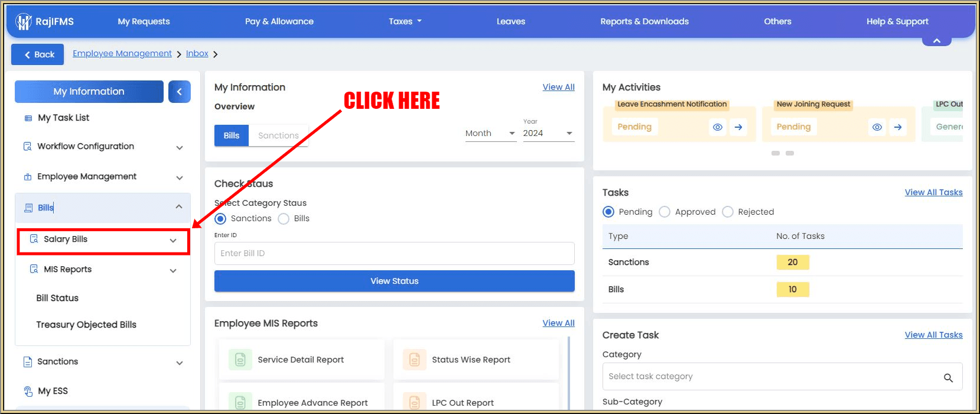The height and width of the screenshot is (414, 980).
Task: Click the RajIFMS logo icon
Action: pos(23,22)
